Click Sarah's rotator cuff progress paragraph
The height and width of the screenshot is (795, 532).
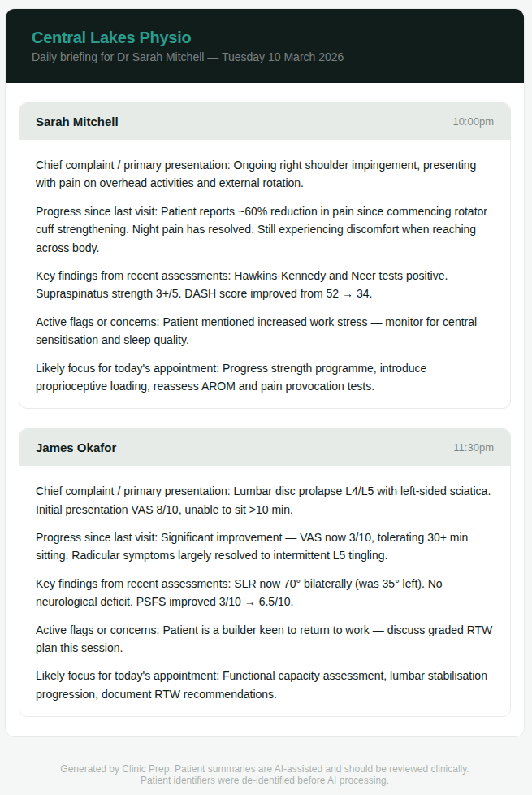[261, 229]
